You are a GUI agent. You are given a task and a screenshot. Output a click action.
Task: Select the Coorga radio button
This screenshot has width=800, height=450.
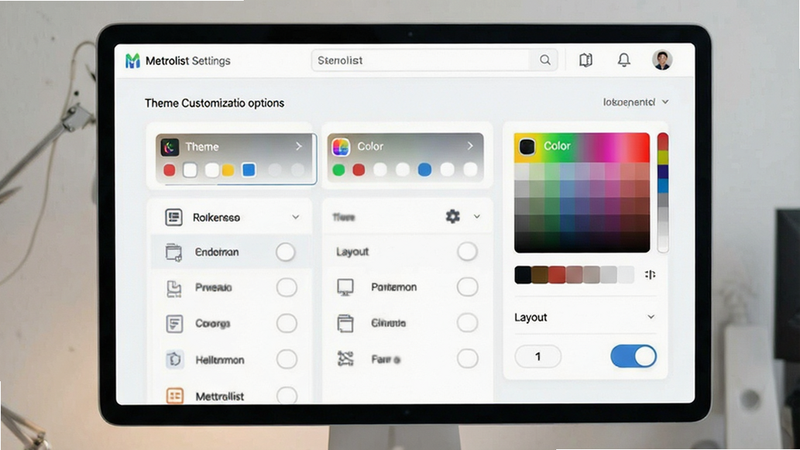pos(287,323)
